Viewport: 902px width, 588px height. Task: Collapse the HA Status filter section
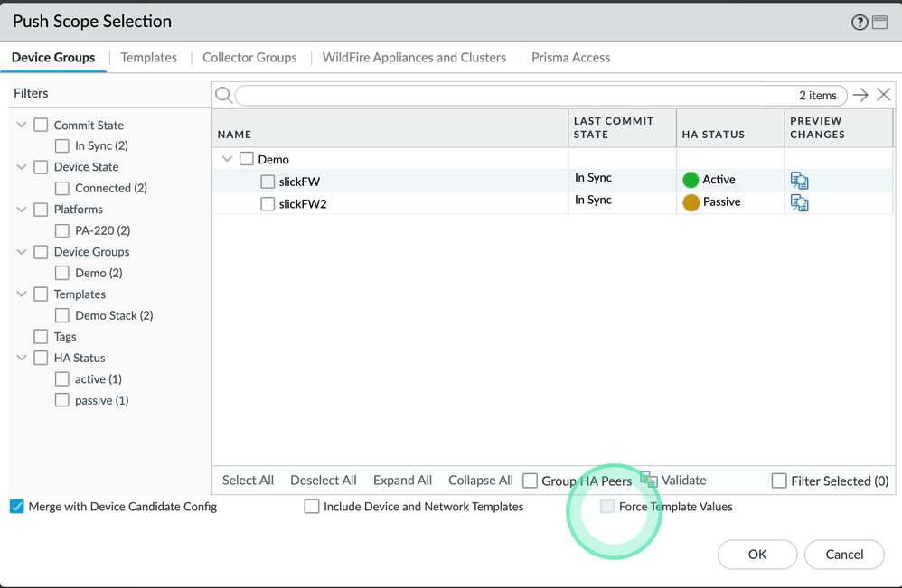pyautogui.click(x=22, y=358)
